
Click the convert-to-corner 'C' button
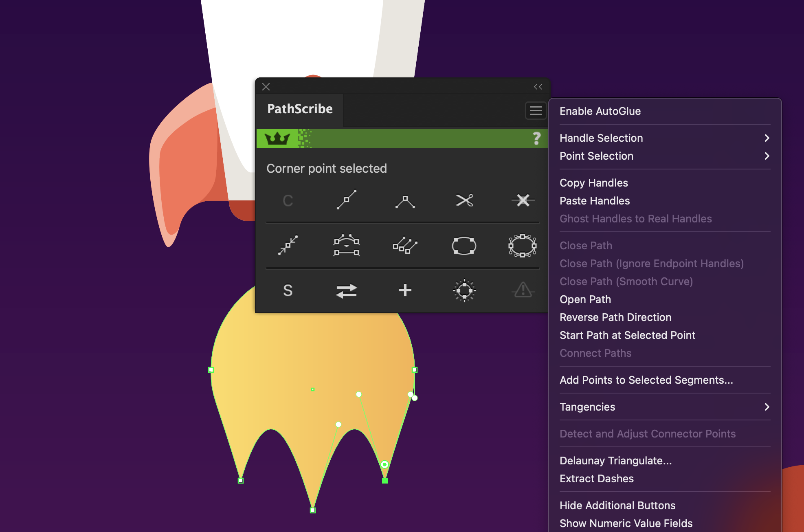288,200
